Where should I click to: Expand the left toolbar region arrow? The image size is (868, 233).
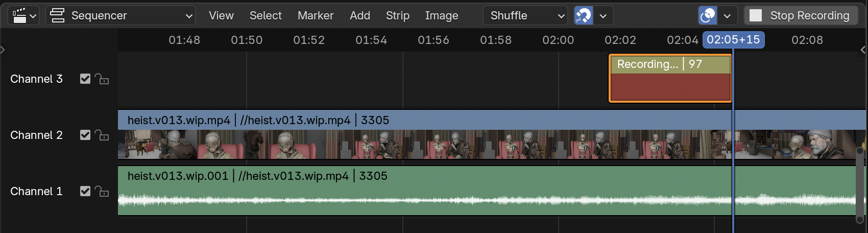coord(3,50)
